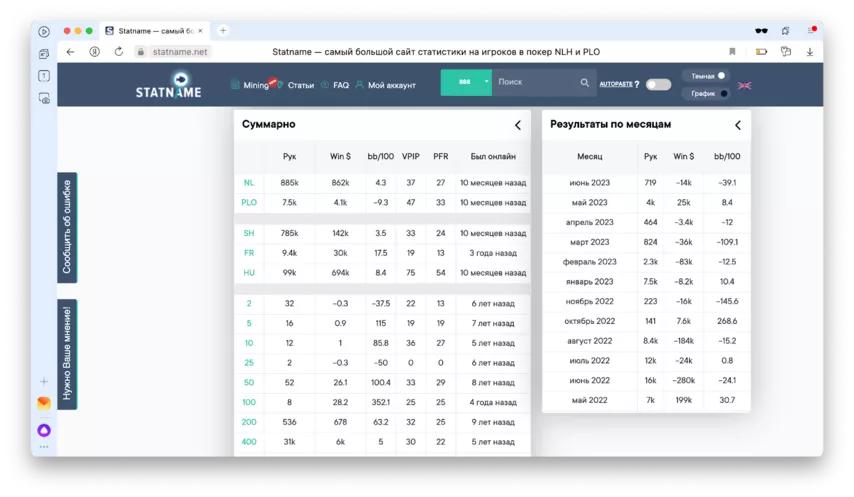Collapse the Суммарно panel

point(518,125)
